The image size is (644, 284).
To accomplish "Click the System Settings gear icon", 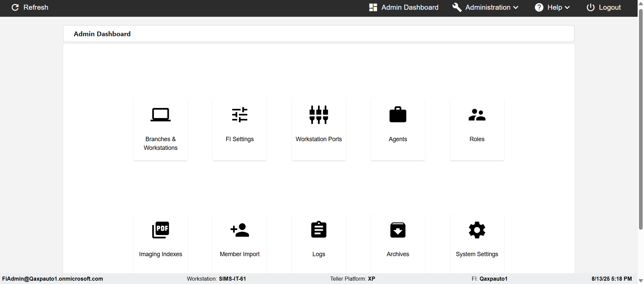I will coord(477,230).
